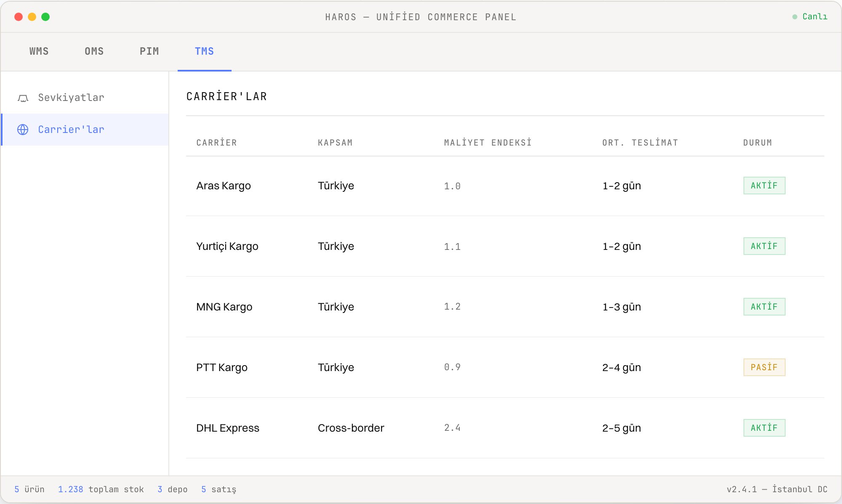Click the DURUM column header
This screenshot has width=842, height=504.
(x=758, y=143)
